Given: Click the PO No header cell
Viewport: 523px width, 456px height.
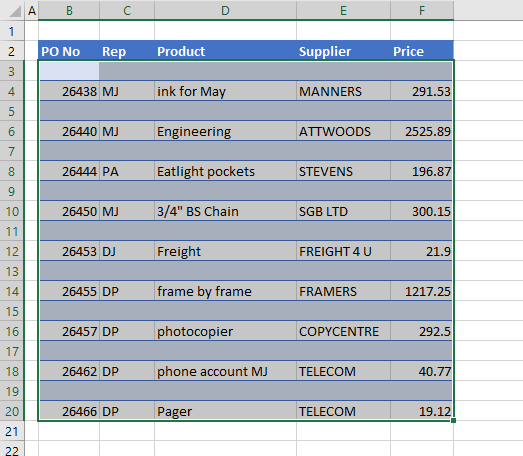Looking at the screenshot, I should point(69,51).
